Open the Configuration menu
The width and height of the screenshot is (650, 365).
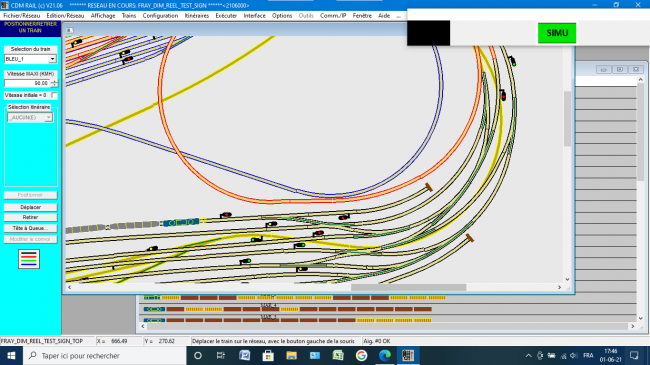pos(160,15)
